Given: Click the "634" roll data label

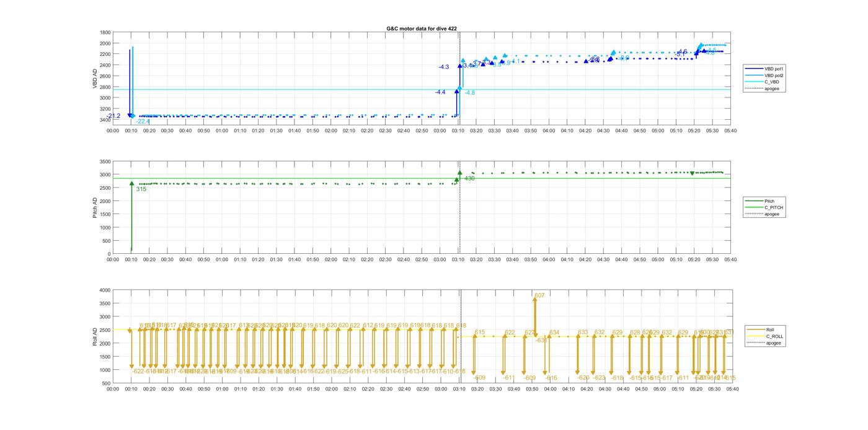Looking at the screenshot, I should pos(554,333).
